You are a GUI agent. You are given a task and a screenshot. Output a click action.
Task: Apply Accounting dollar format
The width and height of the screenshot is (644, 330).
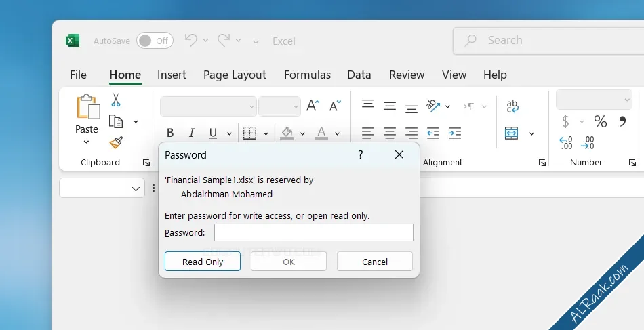click(565, 121)
